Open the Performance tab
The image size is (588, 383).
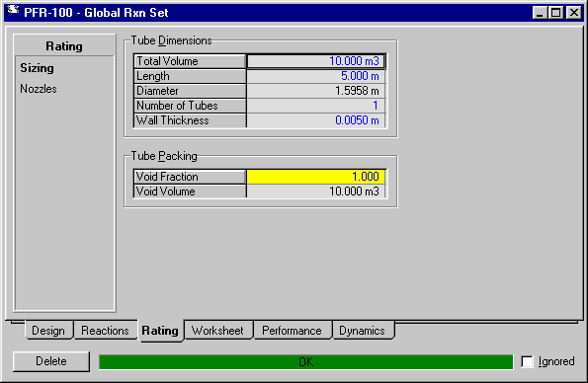[x=293, y=330]
